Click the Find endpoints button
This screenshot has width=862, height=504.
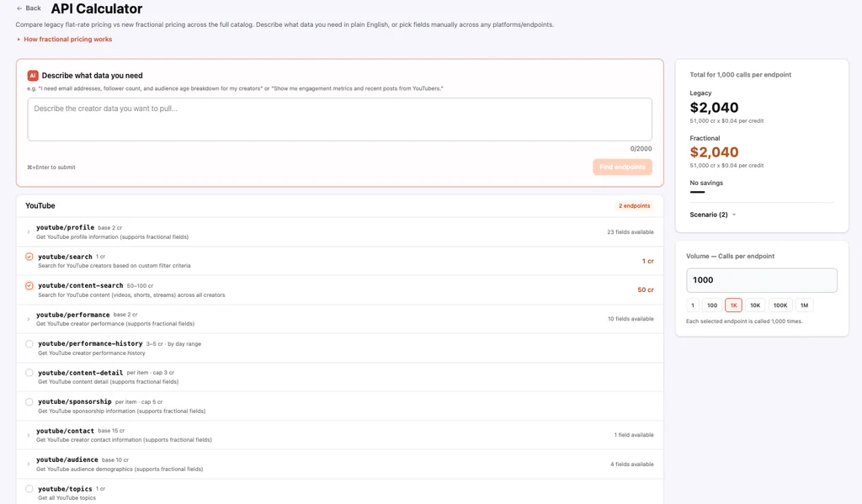622,167
